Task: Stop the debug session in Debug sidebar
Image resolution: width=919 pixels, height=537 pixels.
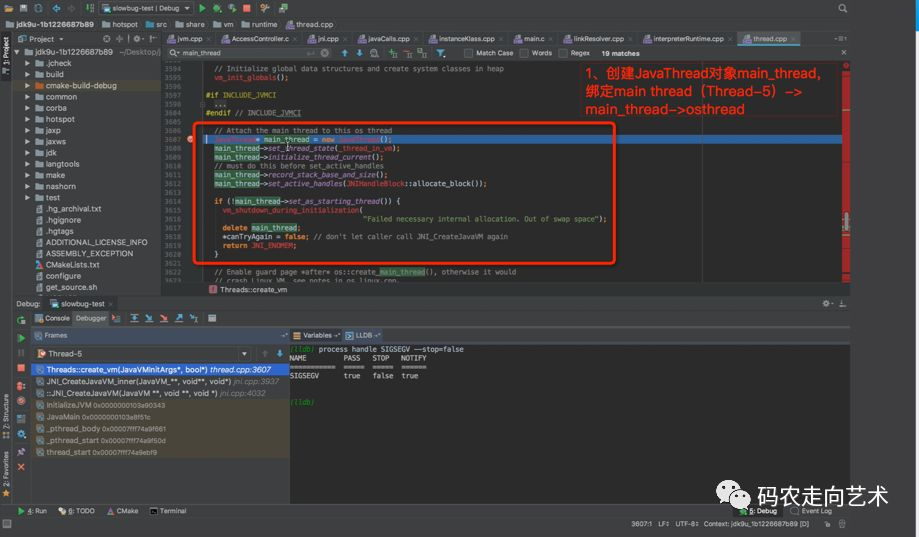Action: coord(21,369)
